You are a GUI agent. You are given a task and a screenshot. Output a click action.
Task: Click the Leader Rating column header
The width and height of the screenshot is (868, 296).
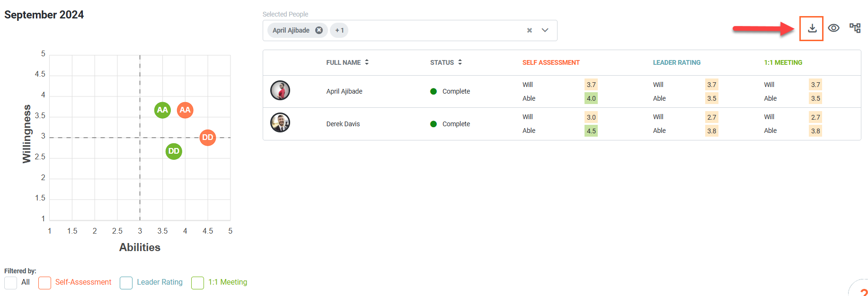pyautogui.click(x=676, y=62)
